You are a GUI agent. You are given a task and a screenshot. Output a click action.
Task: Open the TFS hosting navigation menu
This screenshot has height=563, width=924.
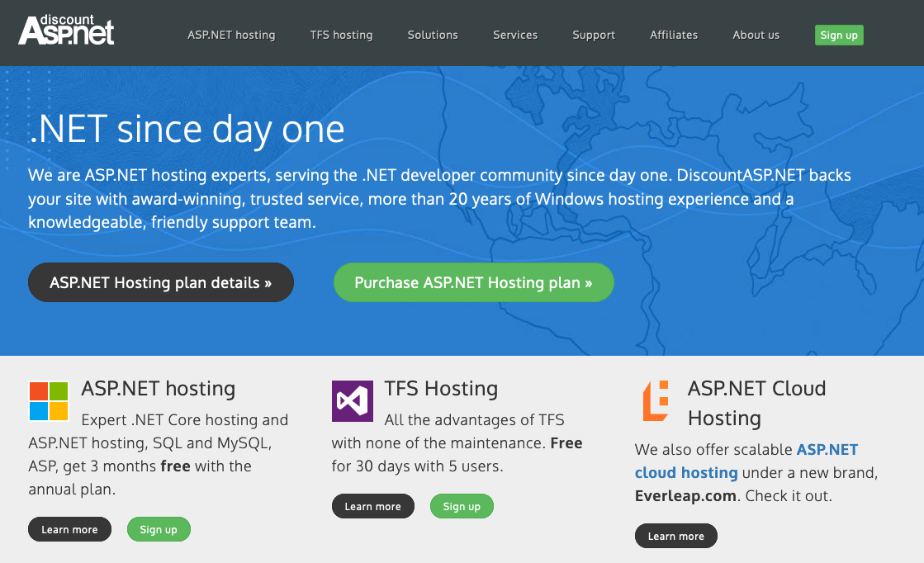(x=341, y=35)
